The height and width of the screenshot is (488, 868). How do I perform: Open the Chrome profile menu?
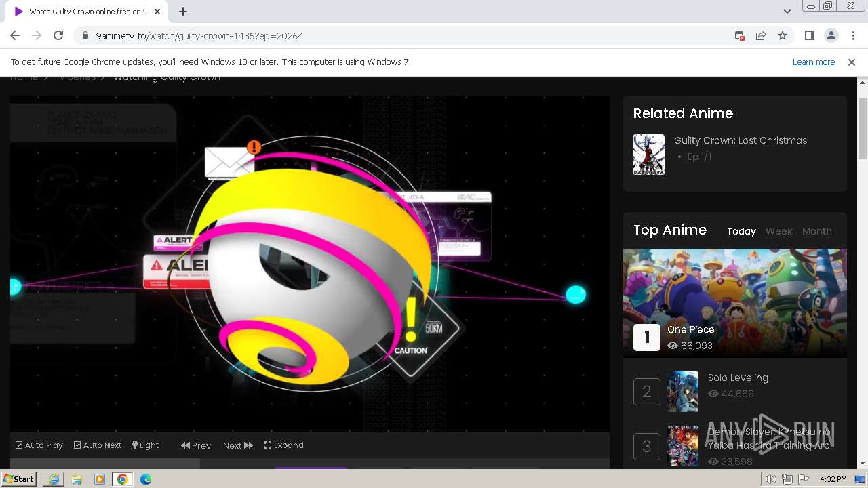pos(831,35)
